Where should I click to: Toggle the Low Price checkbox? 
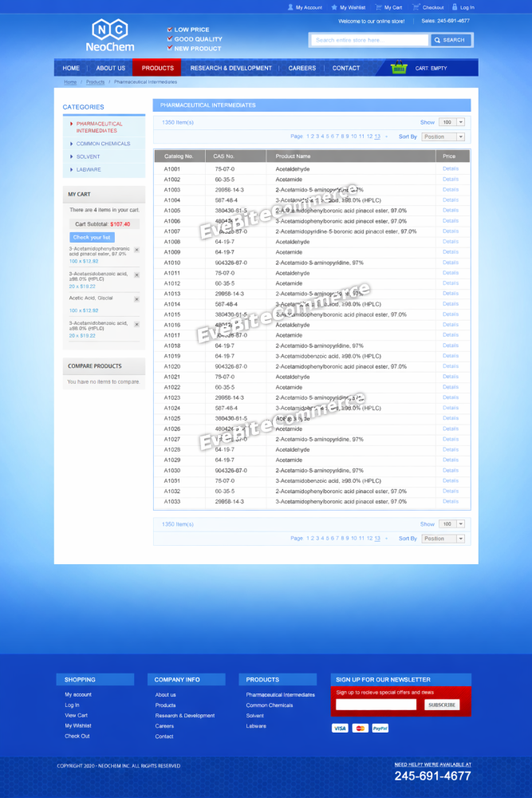click(170, 30)
